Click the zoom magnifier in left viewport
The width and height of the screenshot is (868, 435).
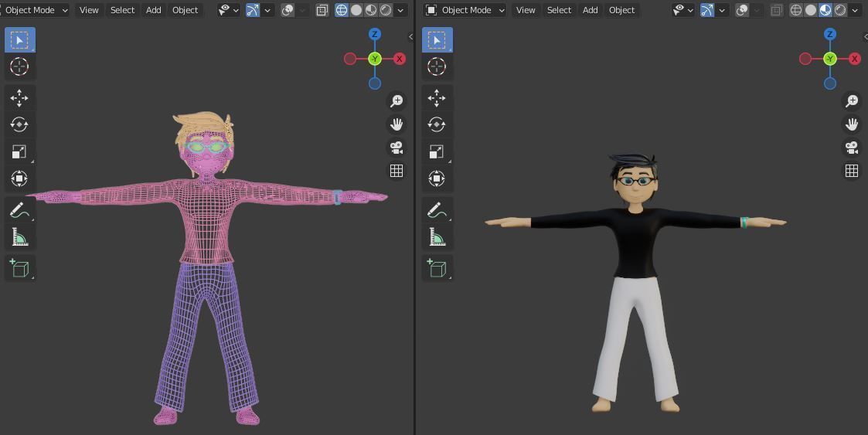pyautogui.click(x=397, y=100)
